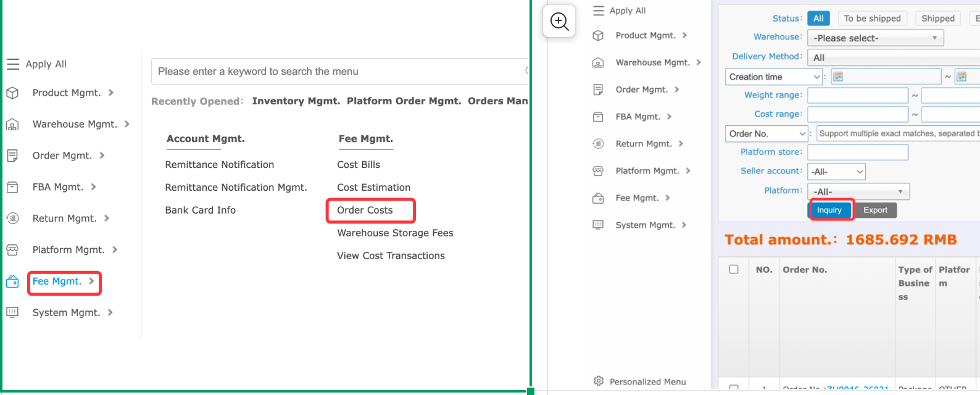Click the magnifier zoom-in icon
Image resolution: width=980 pixels, height=395 pixels.
coord(559,22)
